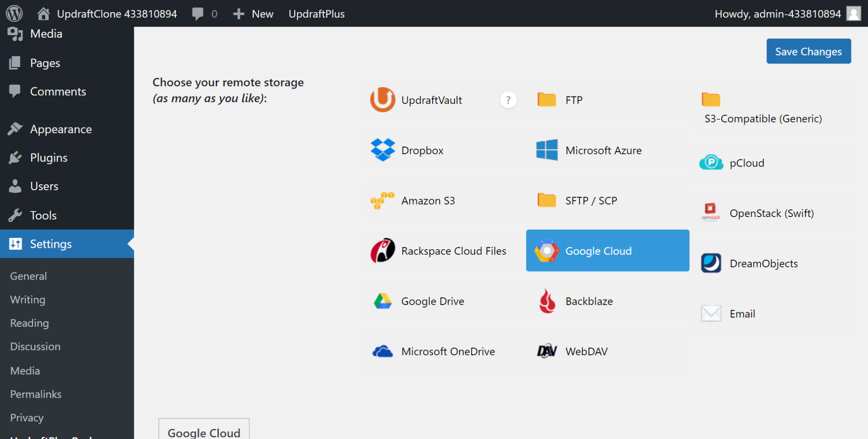Viewport: 868px width, 439px height.
Task: Enable Microsoft Azure remote storage
Action: pyautogui.click(x=603, y=150)
